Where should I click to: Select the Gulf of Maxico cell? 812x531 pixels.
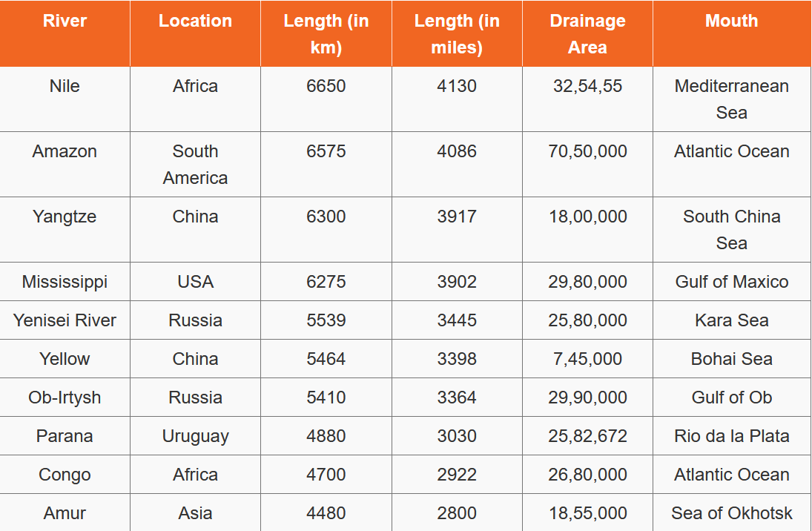click(731, 282)
